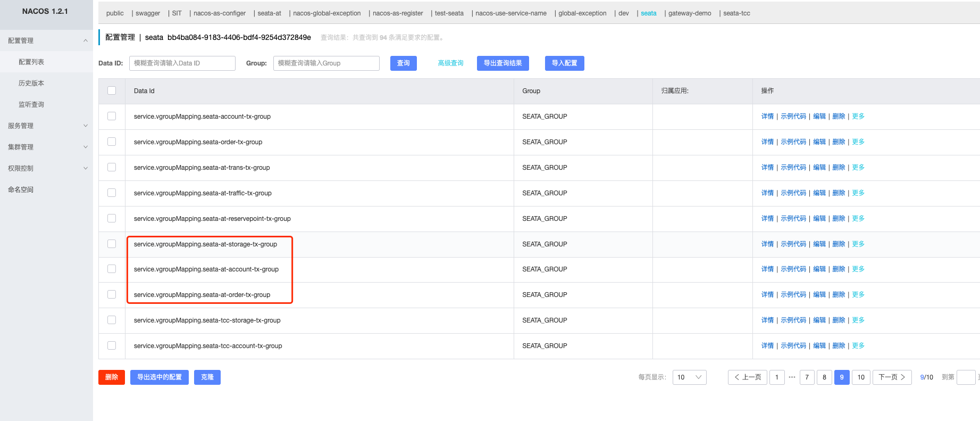This screenshot has height=421, width=980.
Task: Click the 导入配置 button
Action: pyautogui.click(x=564, y=63)
